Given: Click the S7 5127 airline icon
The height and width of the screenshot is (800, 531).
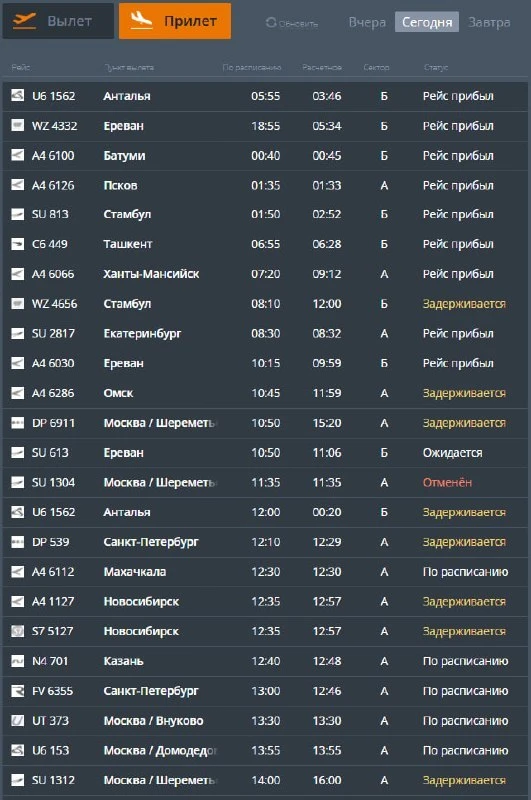Looking at the screenshot, I should coord(17,631).
